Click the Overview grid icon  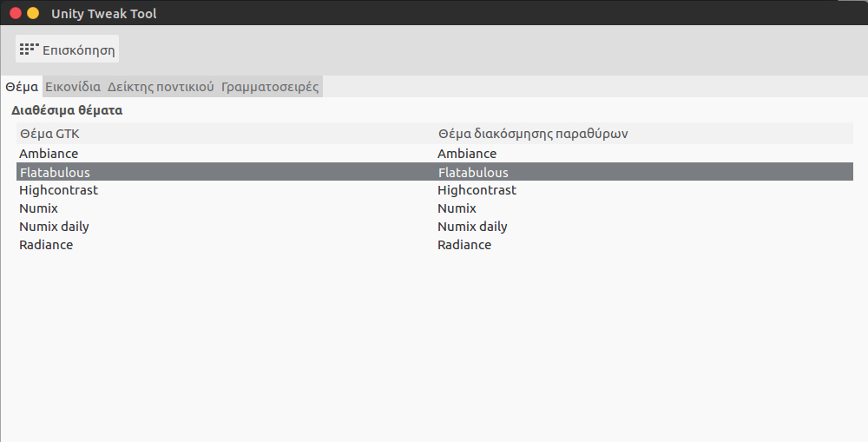(29, 49)
